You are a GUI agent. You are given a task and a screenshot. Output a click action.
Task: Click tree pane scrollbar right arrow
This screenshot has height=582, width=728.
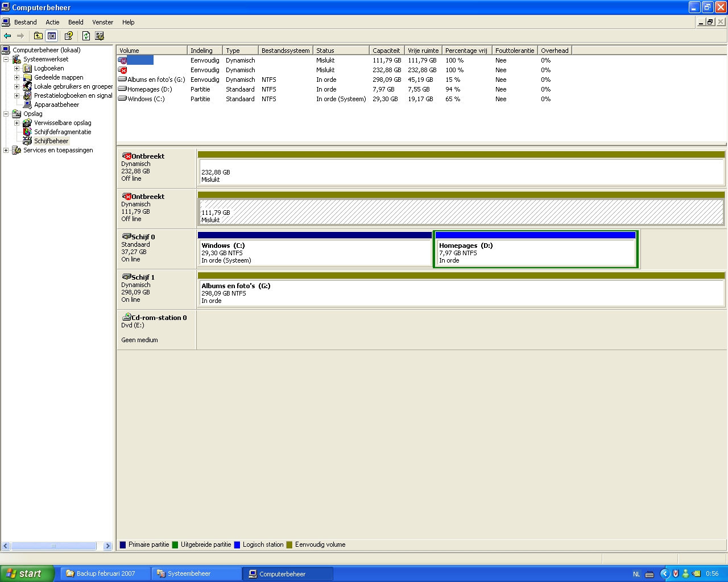[x=108, y=546]
